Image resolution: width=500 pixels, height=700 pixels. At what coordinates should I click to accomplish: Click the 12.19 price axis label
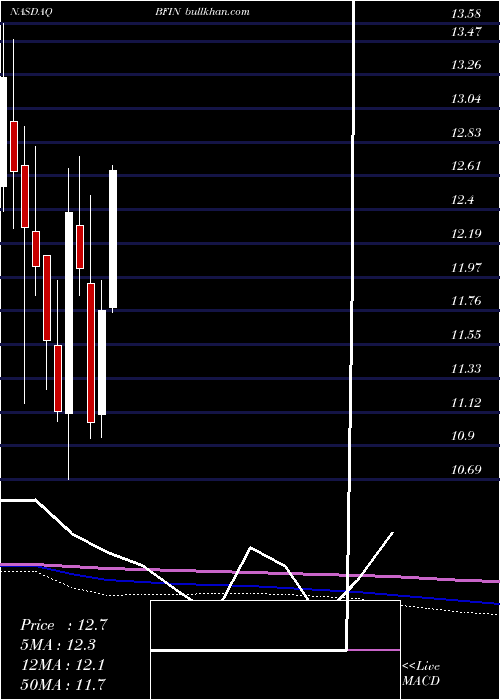[x=466, y=233]
